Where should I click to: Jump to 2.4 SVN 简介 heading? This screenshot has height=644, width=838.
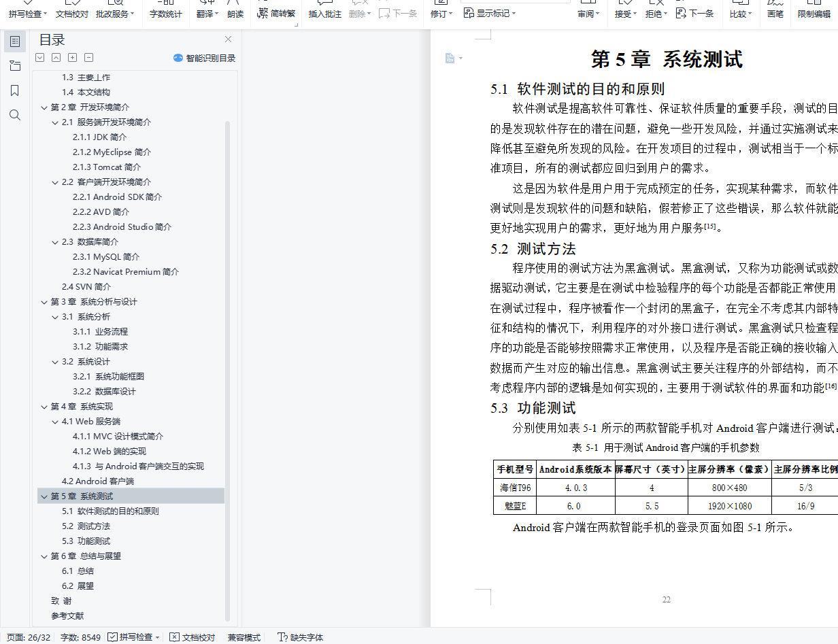(86, 287)
